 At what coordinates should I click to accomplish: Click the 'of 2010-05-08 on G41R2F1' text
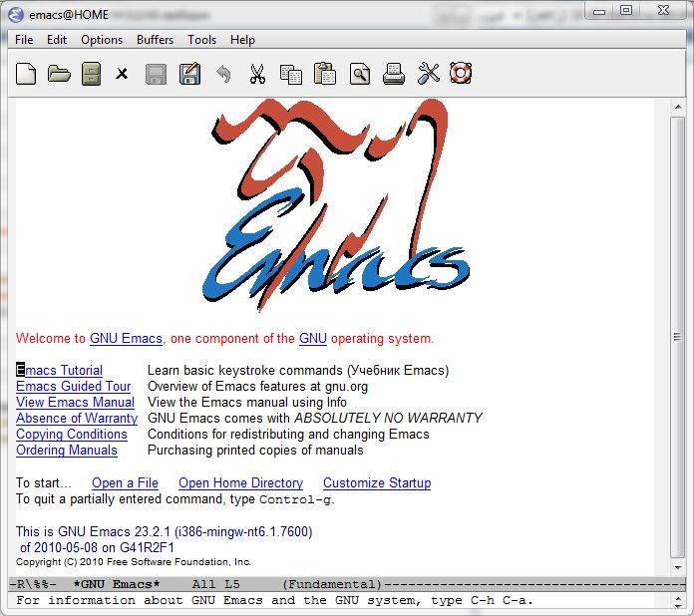click(x=98, y=547)
